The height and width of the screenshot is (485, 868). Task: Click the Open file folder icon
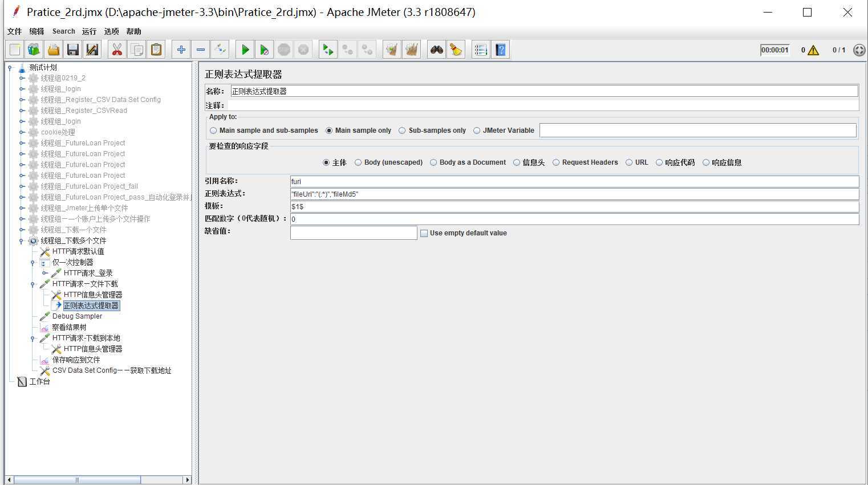[54, 50]
